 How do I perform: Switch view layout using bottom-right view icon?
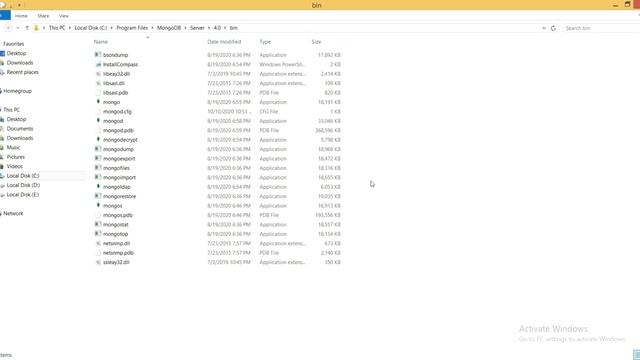point(636,355)
